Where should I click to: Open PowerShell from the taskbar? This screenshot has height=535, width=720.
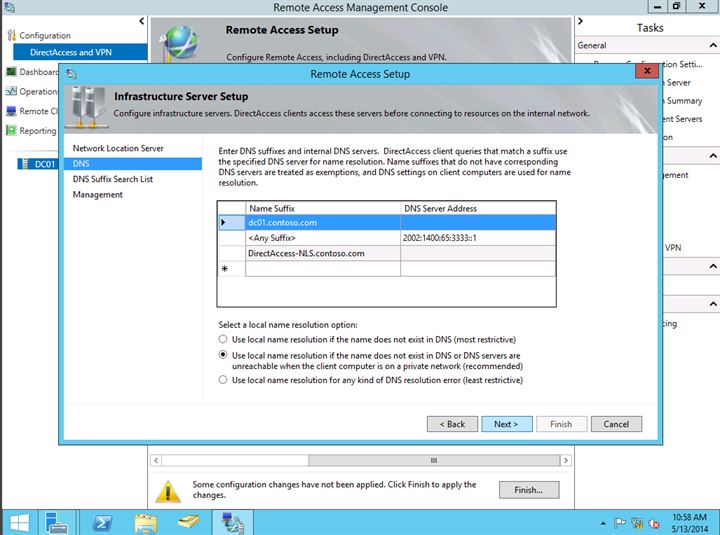point(101,523)
